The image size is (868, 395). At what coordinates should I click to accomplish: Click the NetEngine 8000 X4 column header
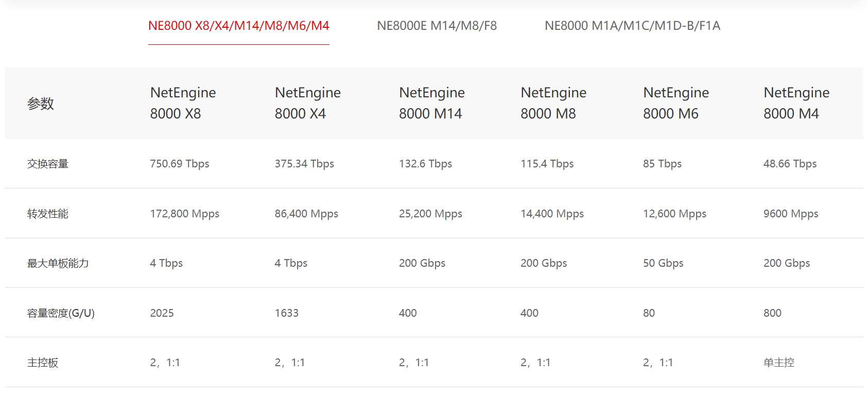(307, 103)
